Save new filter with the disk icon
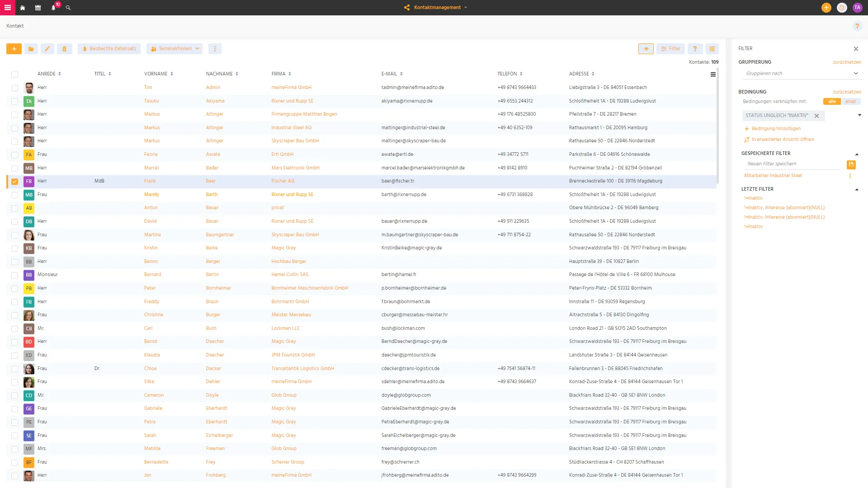This screenshot has height=488, width=868. pyautogui.click(x=851, y=164)
